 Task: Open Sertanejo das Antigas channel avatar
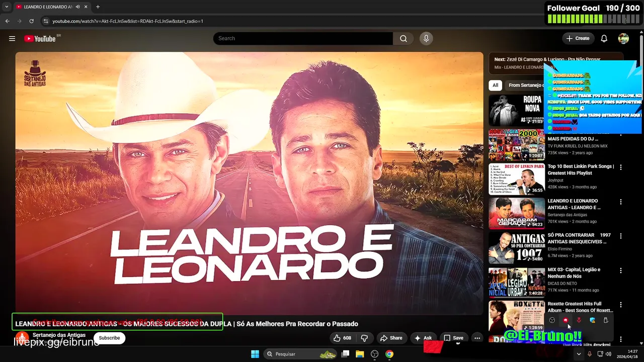point(22,338)
